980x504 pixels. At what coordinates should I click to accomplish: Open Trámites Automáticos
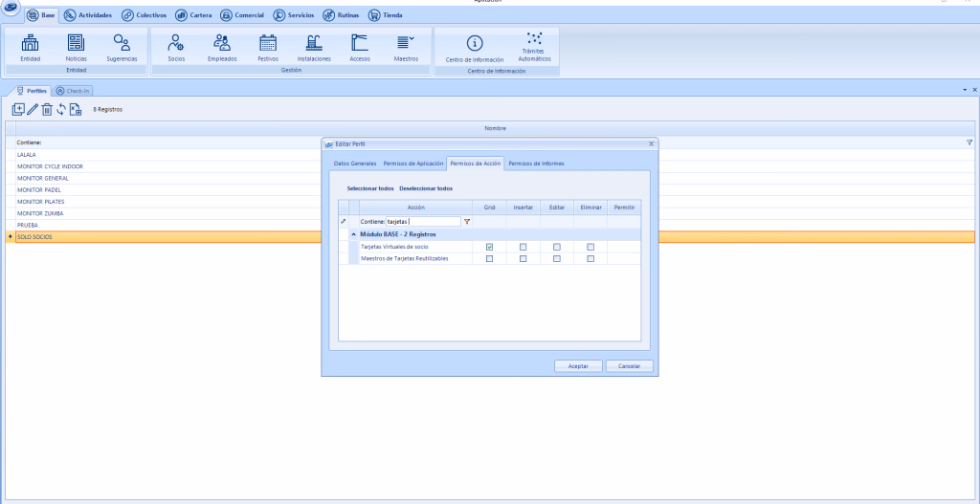[535, 45]
